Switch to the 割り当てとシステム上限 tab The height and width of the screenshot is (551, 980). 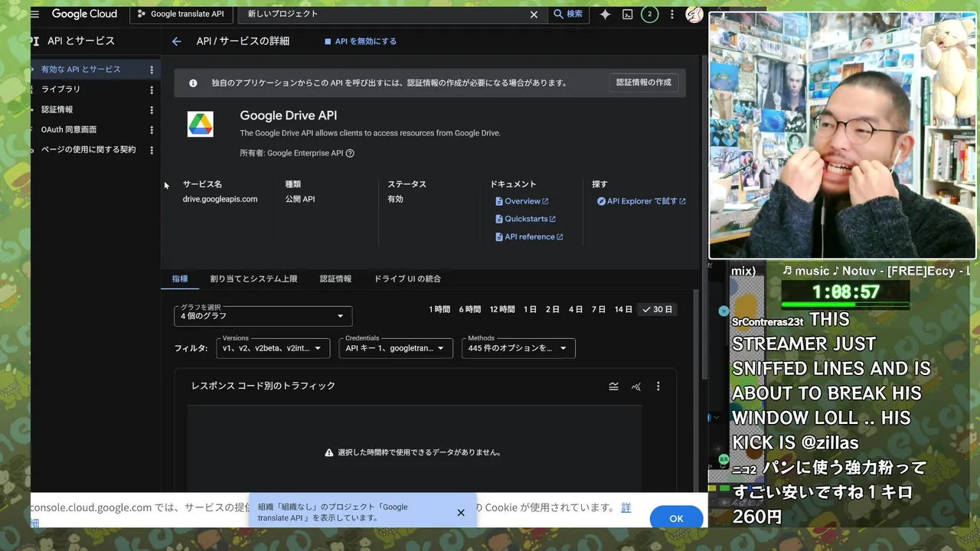253,279
